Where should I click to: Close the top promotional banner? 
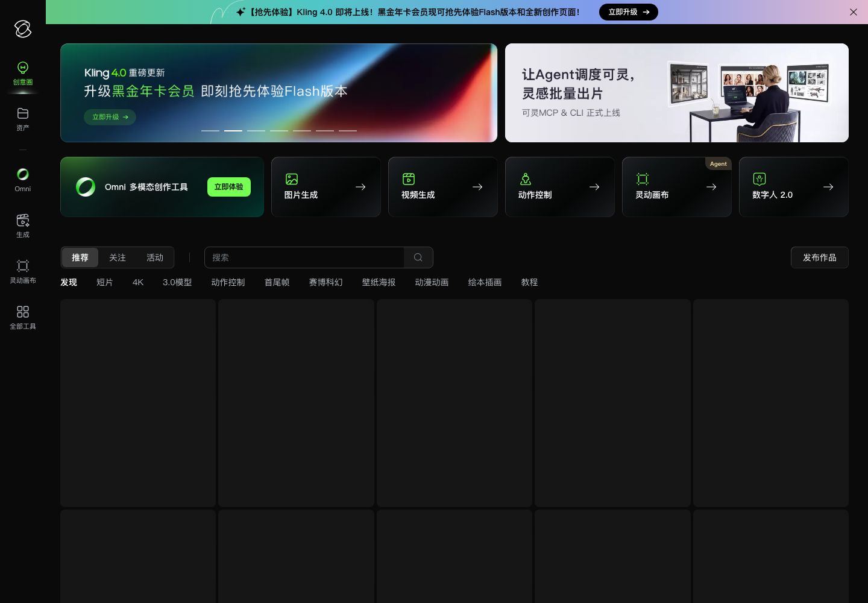(854, 12)
